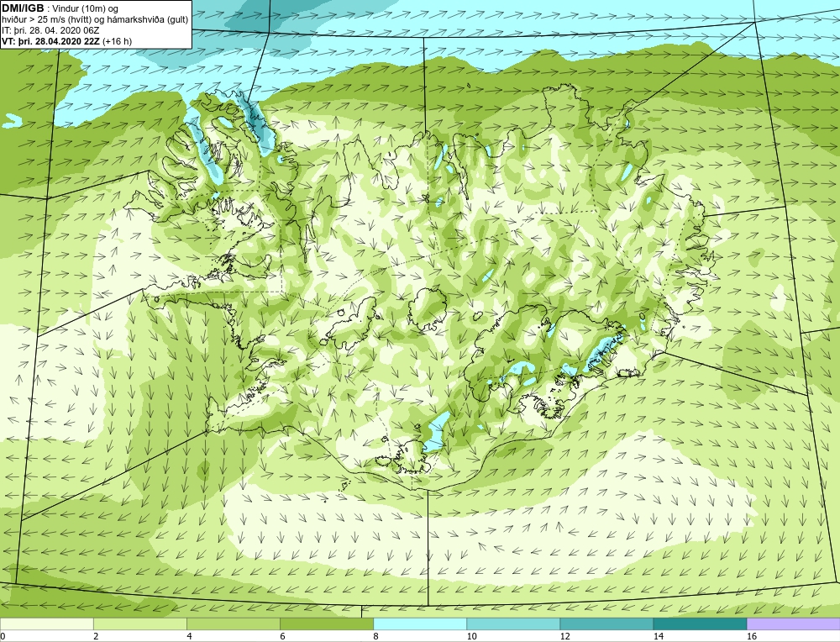Click the legend scale label '4'
The height and width of the screenshot is (642, 840).
(x=190, y=636)
